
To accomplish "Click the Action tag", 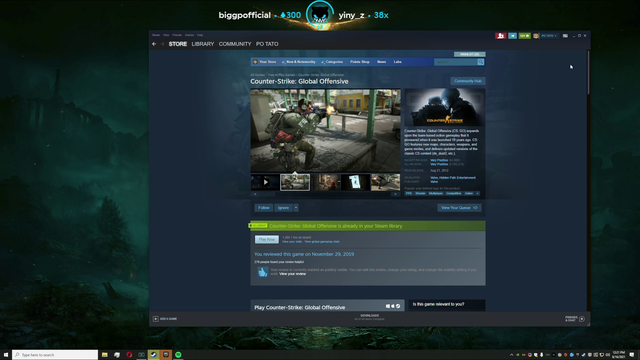I will [469, 193].
